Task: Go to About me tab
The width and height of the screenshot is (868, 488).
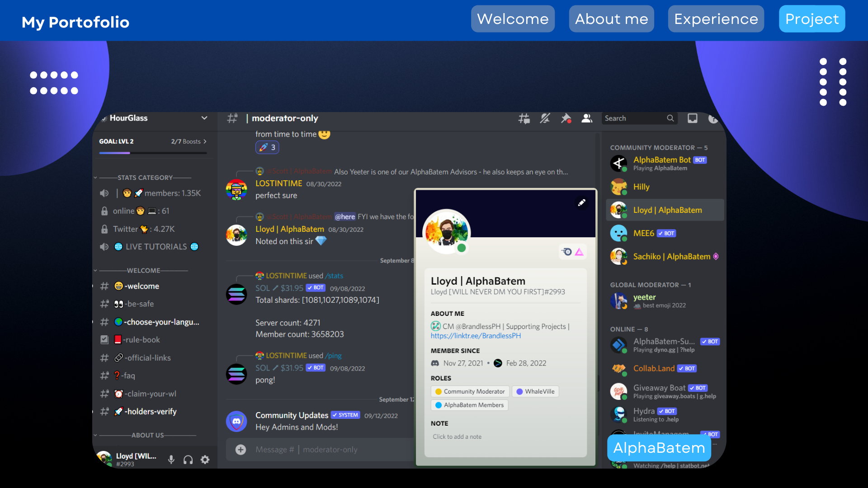Action: tap(611, 19)
